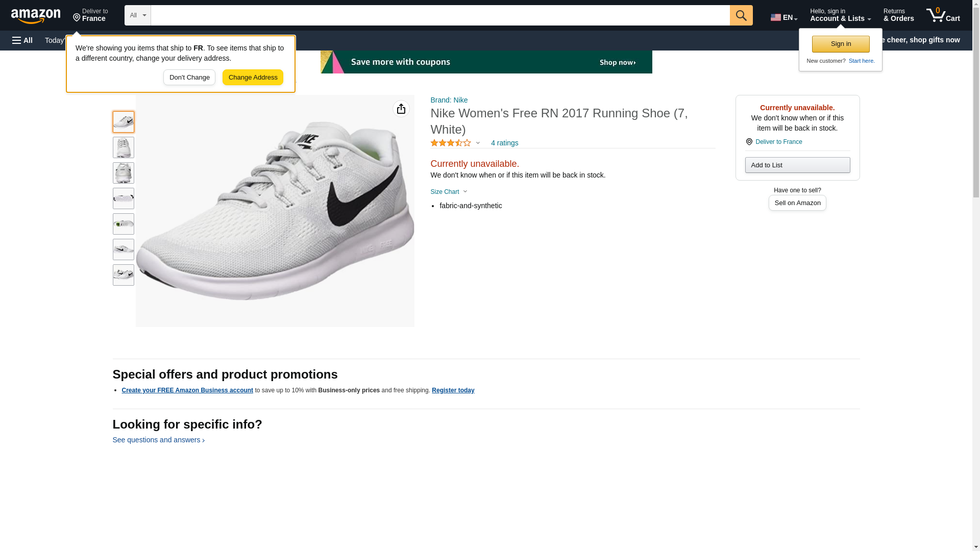This screenshot has width=980, height=551.
Task: Click the search magnifying glass button
Action: [x=741, y=15]
